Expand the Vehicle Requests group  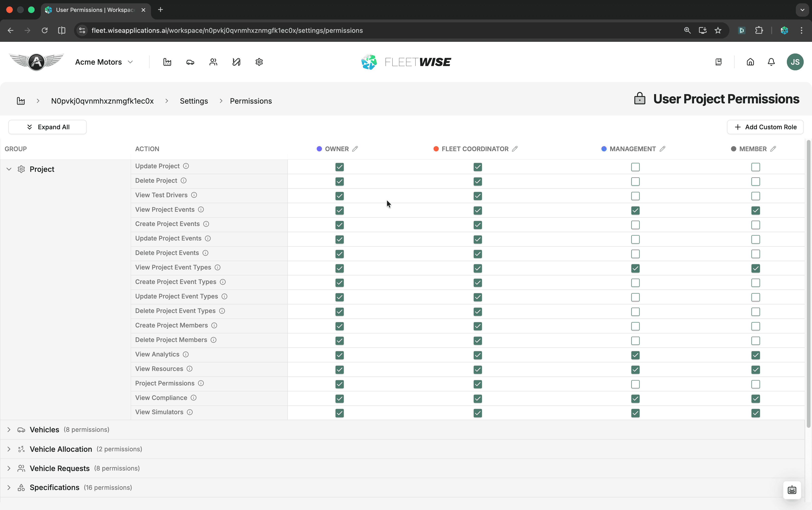[9, 468]
